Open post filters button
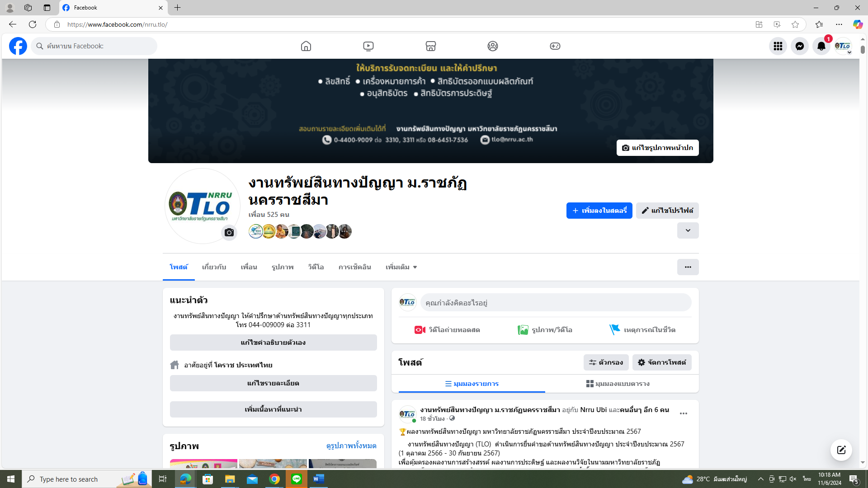 coord(606,362)
